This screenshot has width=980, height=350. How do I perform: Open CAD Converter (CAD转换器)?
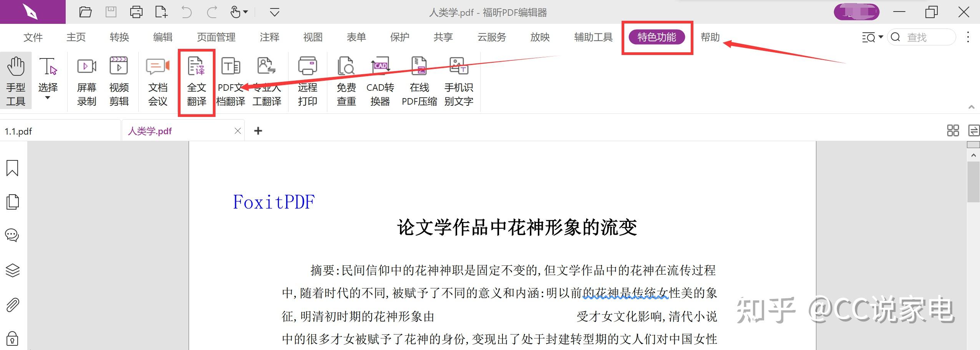pyautogui.click(x=380, y=82)
